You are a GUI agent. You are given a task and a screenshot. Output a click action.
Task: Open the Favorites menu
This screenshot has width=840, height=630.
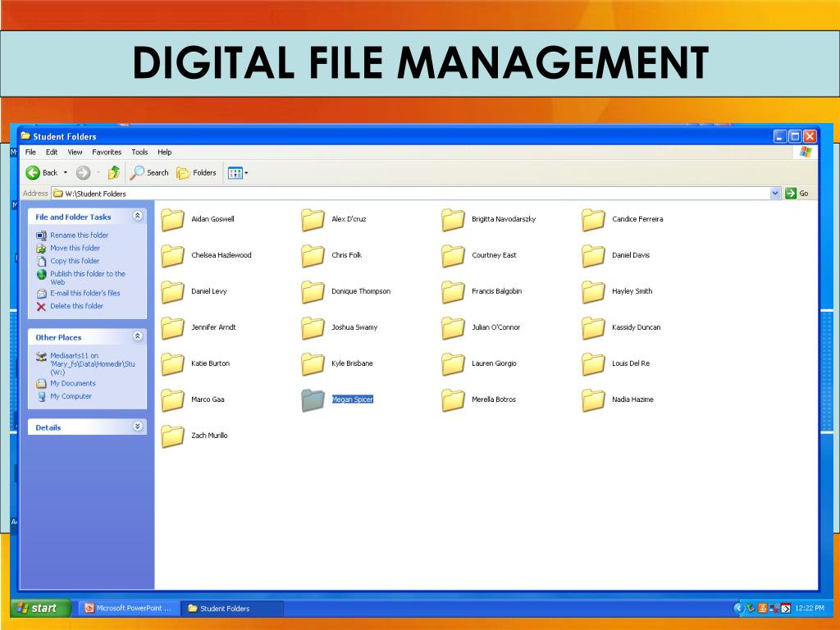[x=107, y=152]
